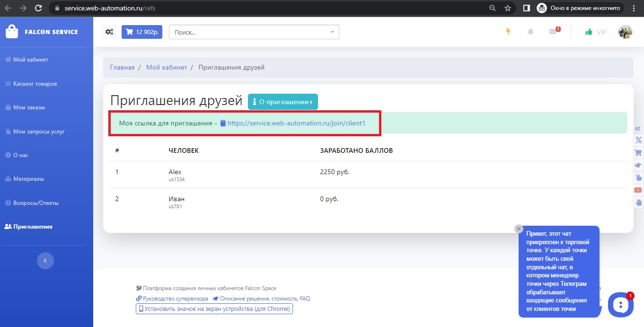Copy invitation link via clipboard icon

tap(223, 123)
